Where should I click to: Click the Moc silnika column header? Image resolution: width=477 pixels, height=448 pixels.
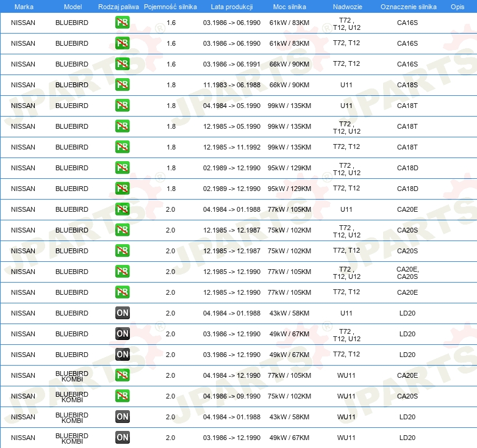[x=289, y=7]
